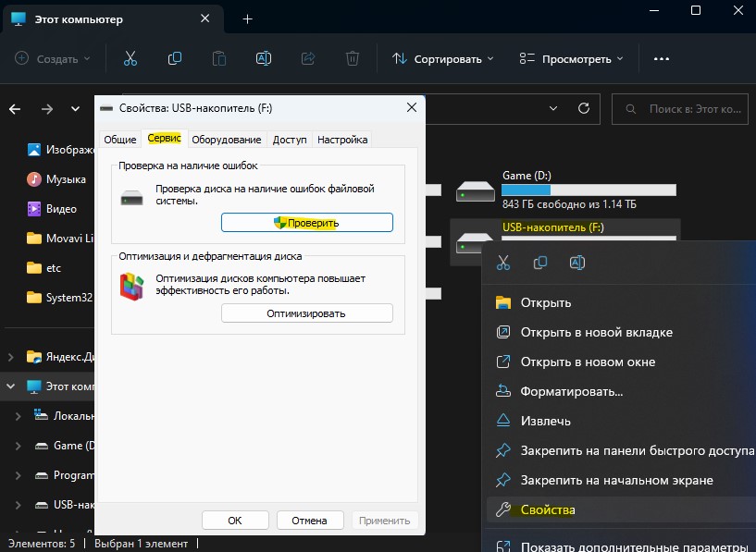
Task: Click 843 ГБ свободно из 1.14 ТБ text
Action: 569,204
